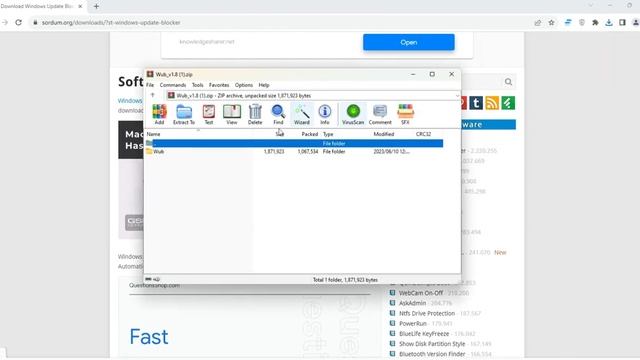Open the View tool in WinRAR
The height and width of the screenshot is (360, 640).
pos(231,114)
